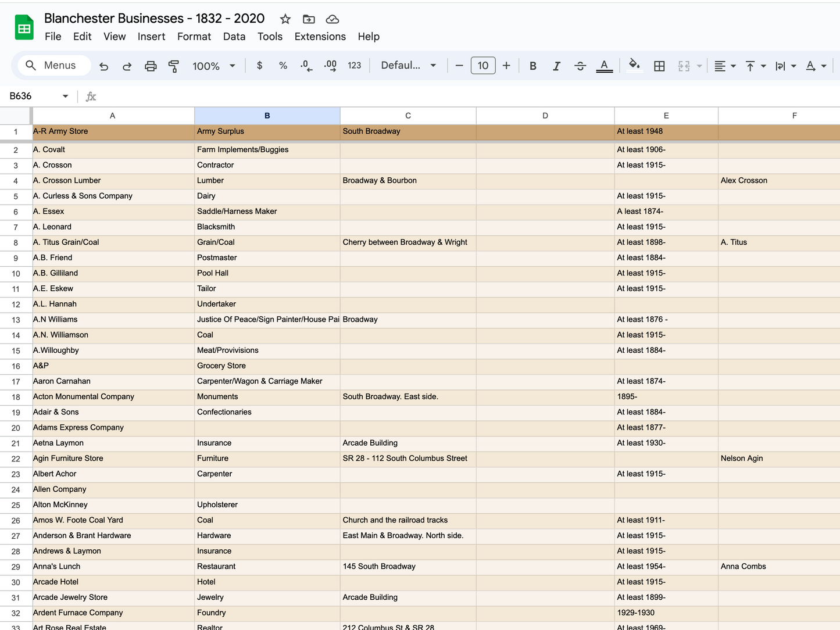The width and height of the screenshot is (840, 630).
Task: Click the move to folder icon
Action: (309, 19)
